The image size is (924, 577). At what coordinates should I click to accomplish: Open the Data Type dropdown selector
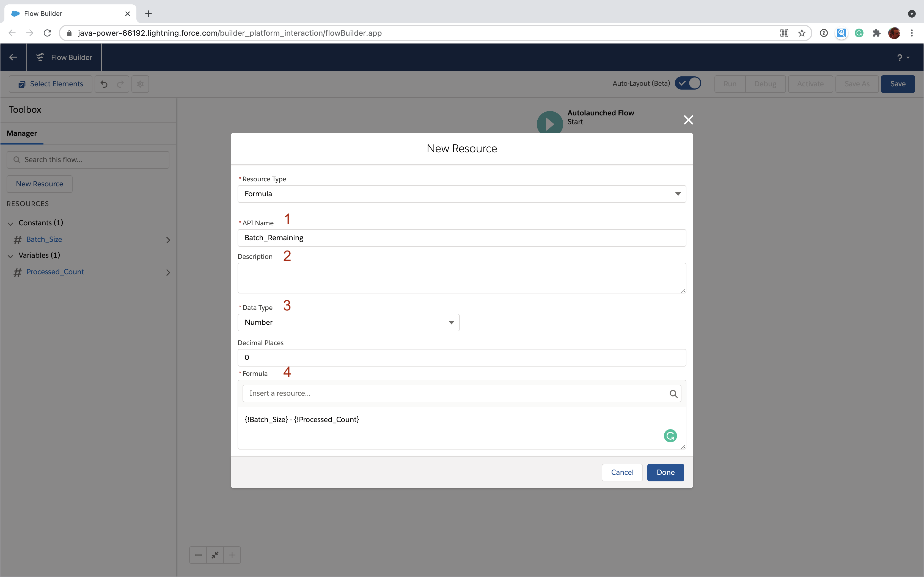pyautogui.click(x=349, y=322)
